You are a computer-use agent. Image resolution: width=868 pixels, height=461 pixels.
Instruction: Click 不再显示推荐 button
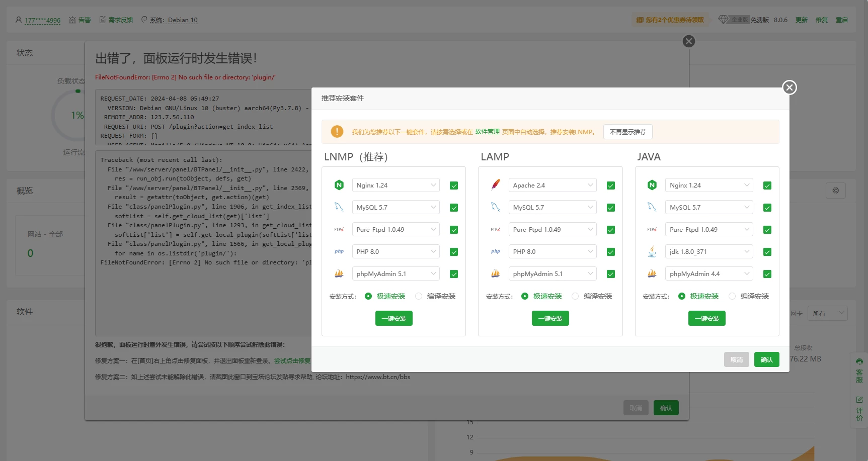627,132
